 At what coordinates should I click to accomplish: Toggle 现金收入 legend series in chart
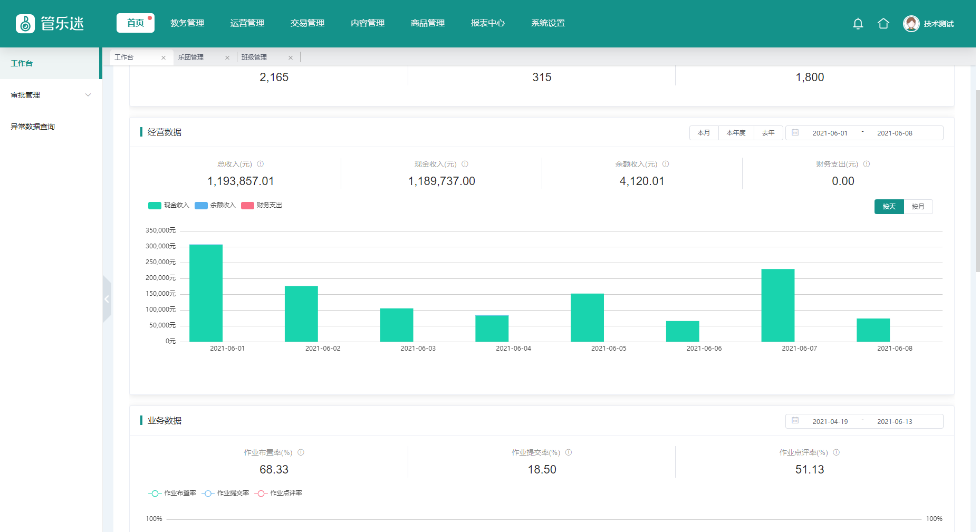click(168, 205)
